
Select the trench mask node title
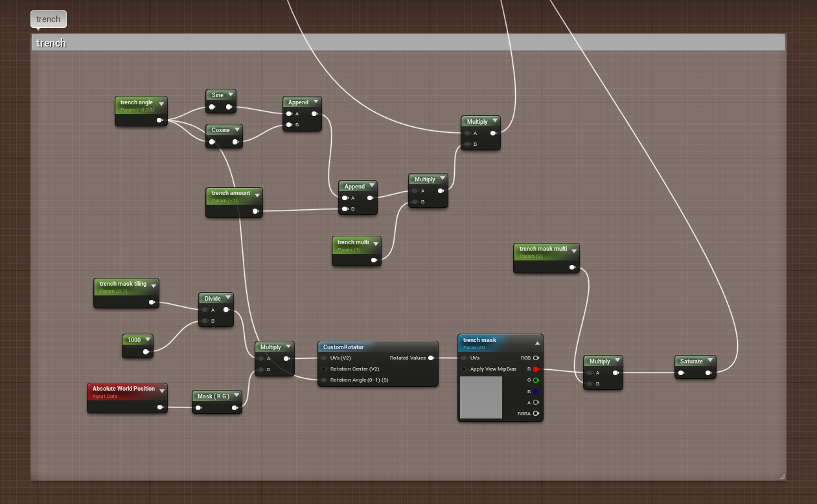pyautogui.click(x=479, y=340)
